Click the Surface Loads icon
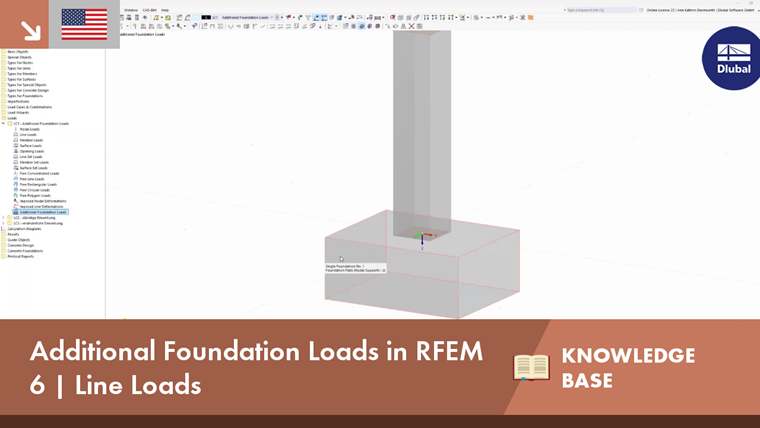The image size is (760, 428). tap(16, 146)
